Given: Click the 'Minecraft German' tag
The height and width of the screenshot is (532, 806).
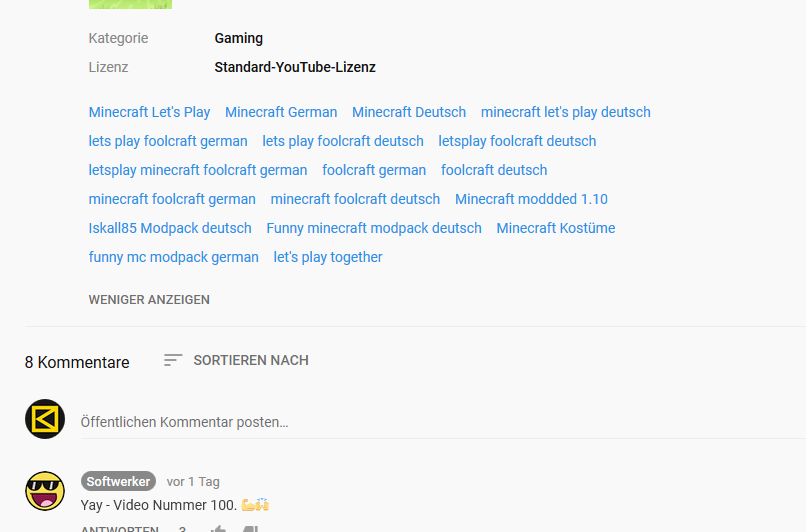Looking at the screenshot, I should tap(281, 112).
